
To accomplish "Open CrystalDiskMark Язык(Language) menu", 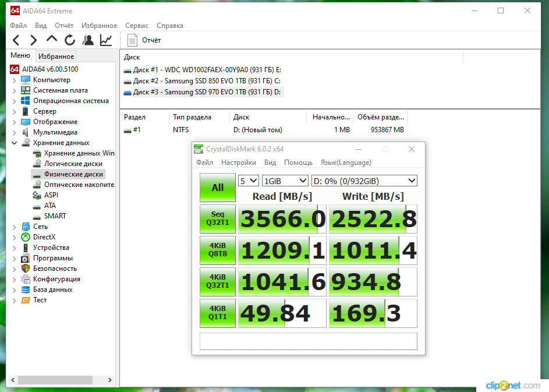I will pos(346,163).
